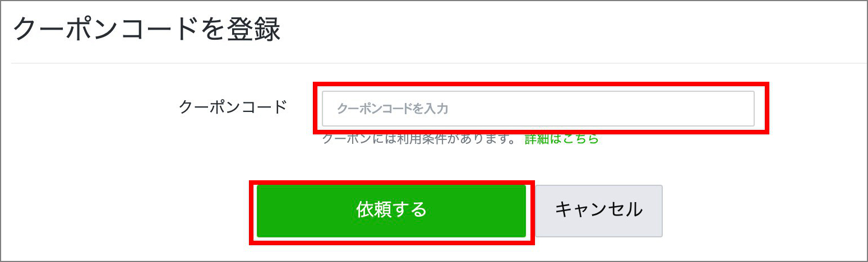Click the button outlined in red
Image resolution: width=868 pixels, height=262 pixels.
pos(391,210)
